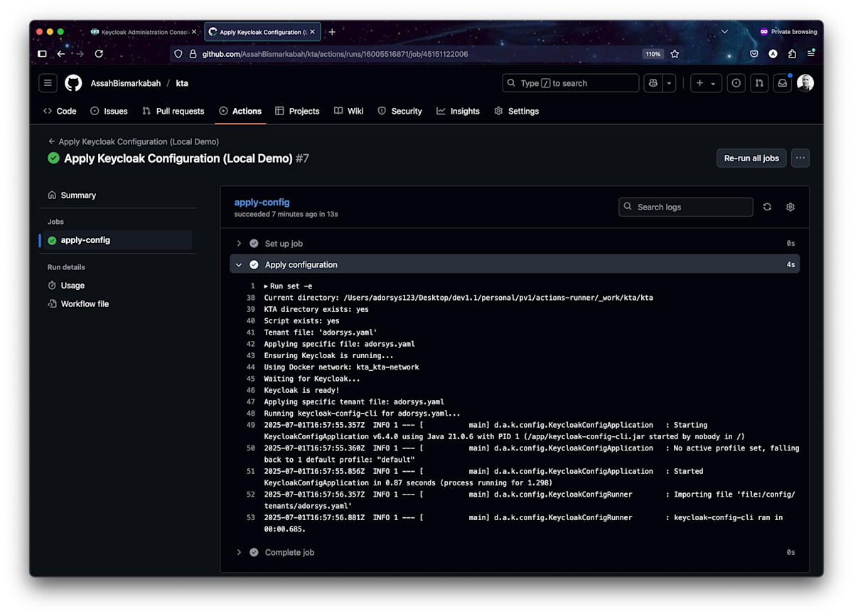Go back using the browser back arrow
Image resolution: width=853 pixels, height=616 pixels.
point(61,54)
